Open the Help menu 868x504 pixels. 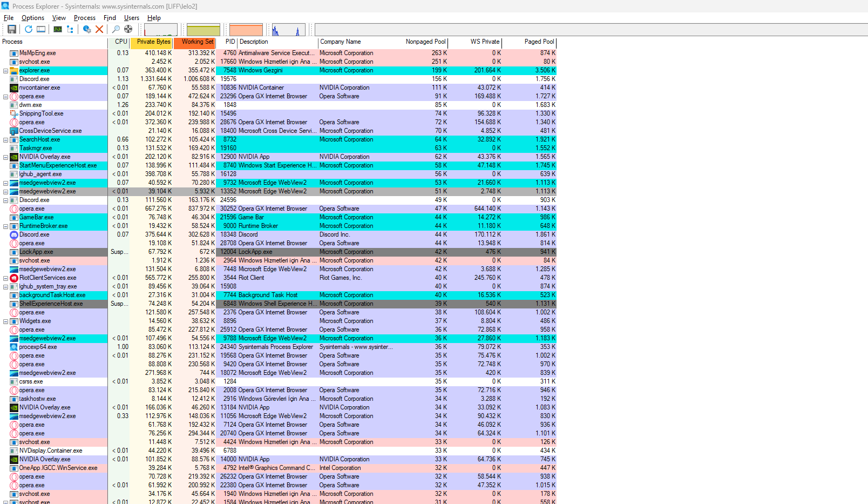click(x=154, y=18)
